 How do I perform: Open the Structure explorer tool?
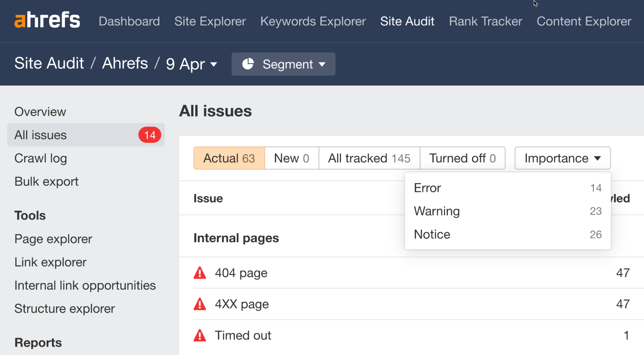tap(64, 308)
